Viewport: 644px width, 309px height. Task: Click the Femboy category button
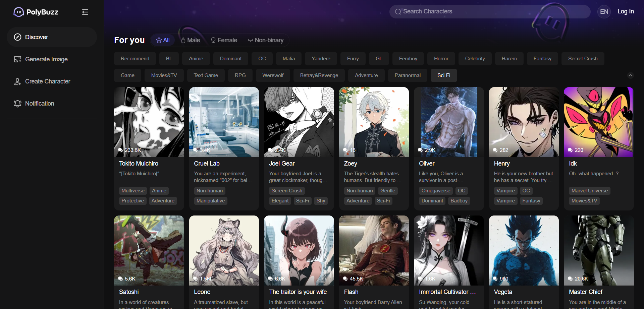click(x=408, y=59)
